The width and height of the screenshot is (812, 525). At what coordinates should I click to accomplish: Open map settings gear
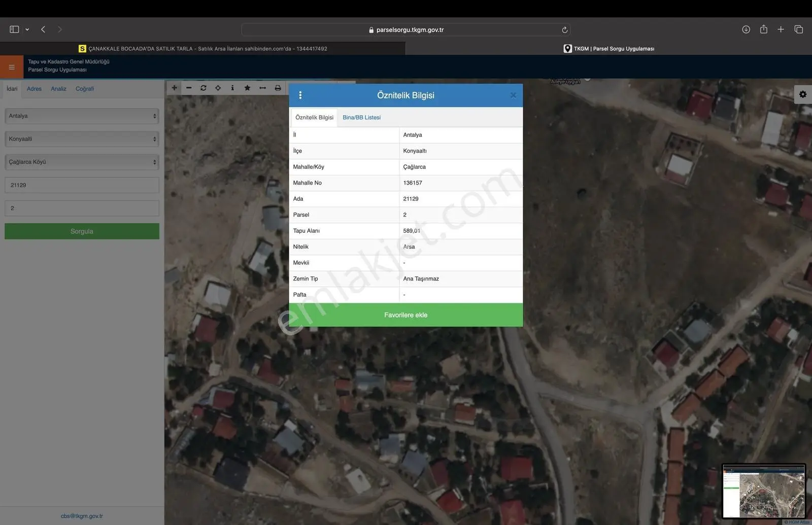[x=802, y=94]
